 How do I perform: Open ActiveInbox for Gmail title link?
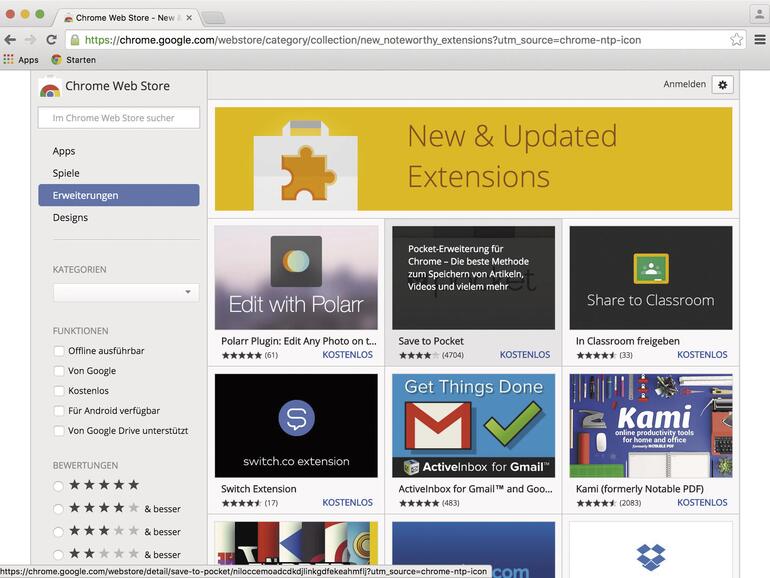tap(475, 489)
